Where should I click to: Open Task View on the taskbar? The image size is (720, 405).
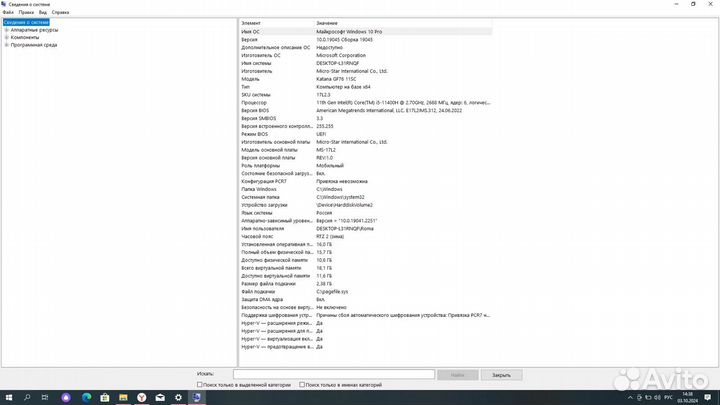[45, 397]
